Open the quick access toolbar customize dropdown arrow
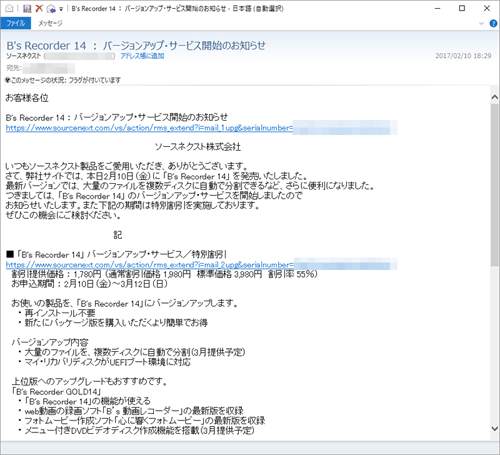Image resolution: width=500 pixels, height=455 pixels. (61, 9)
